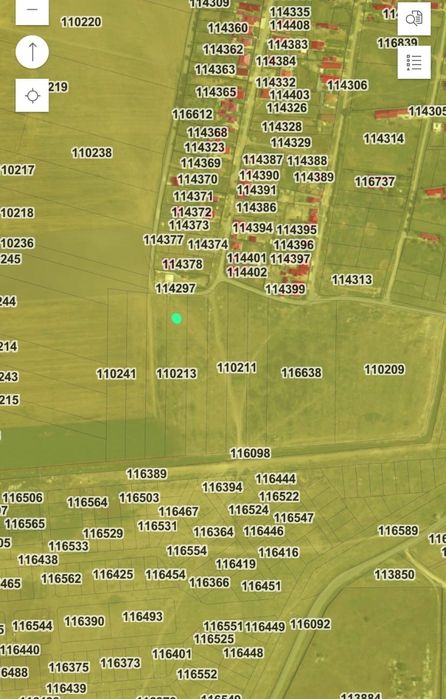Select parcel label 116092
The image size is (446, 699).
310,625
